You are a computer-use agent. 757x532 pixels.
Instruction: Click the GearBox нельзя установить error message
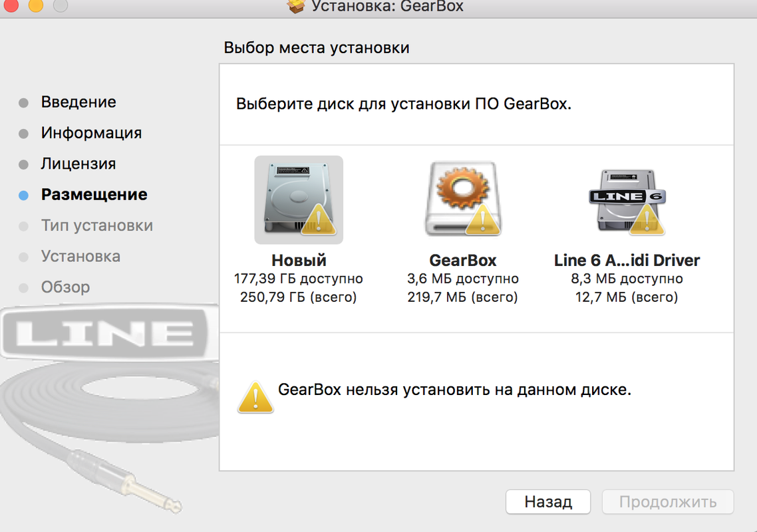pyautogui.click(x=455, y=390)
